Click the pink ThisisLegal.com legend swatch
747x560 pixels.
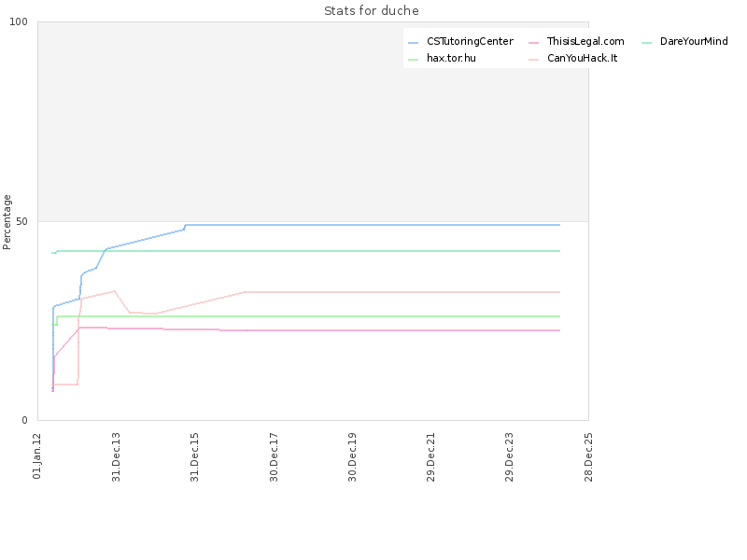click(x=533, y=43)
